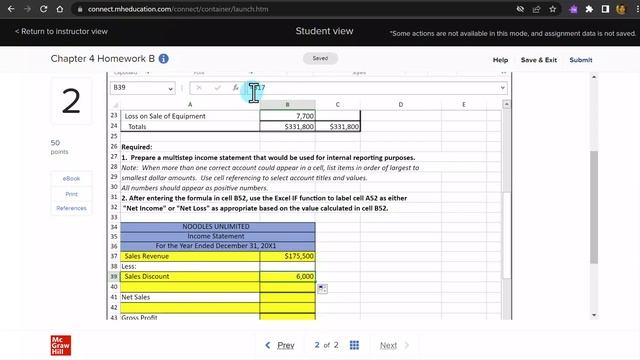Viewport: 640px width, 360px height.
Task: Open the browser side panel icon
Action: click(x=605, y=9)
